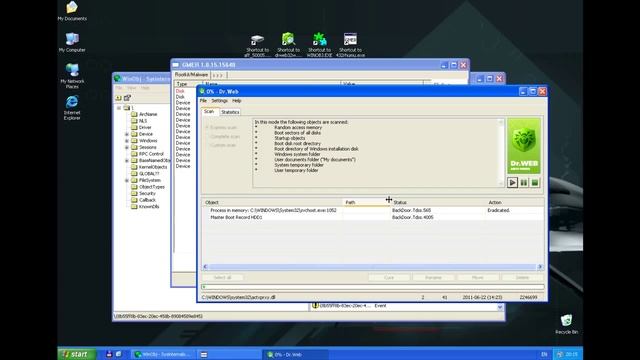
Task: Select the Custom scan radio button
Action: tap(221, 145)
